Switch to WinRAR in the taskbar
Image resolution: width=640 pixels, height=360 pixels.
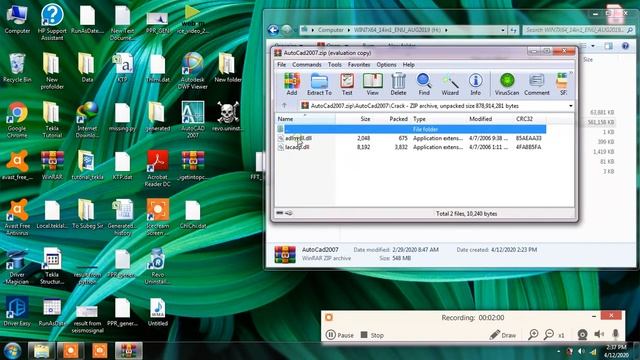pyautogui.click(x=128, y=351)
